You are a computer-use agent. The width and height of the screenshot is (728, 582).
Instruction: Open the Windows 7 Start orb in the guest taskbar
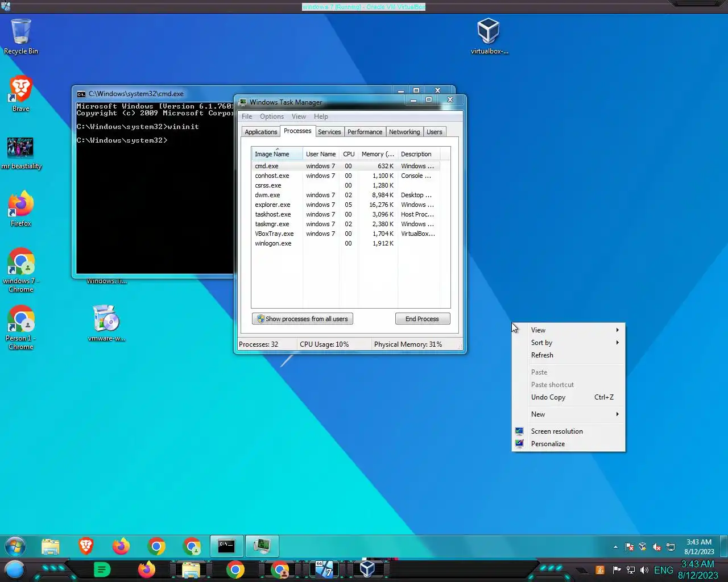point(15,547)
